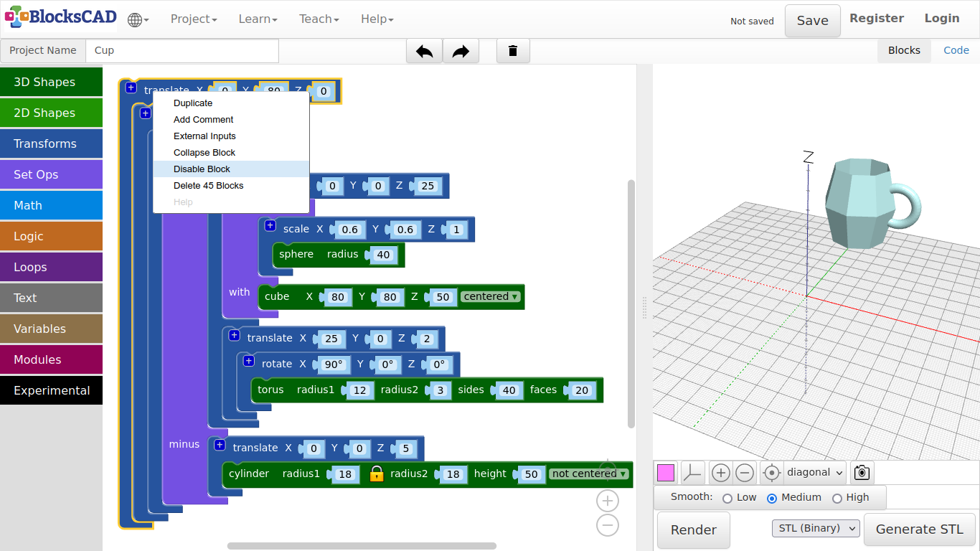Open the globe language menu
Screen dimensions: 980x551
[138, 20]
